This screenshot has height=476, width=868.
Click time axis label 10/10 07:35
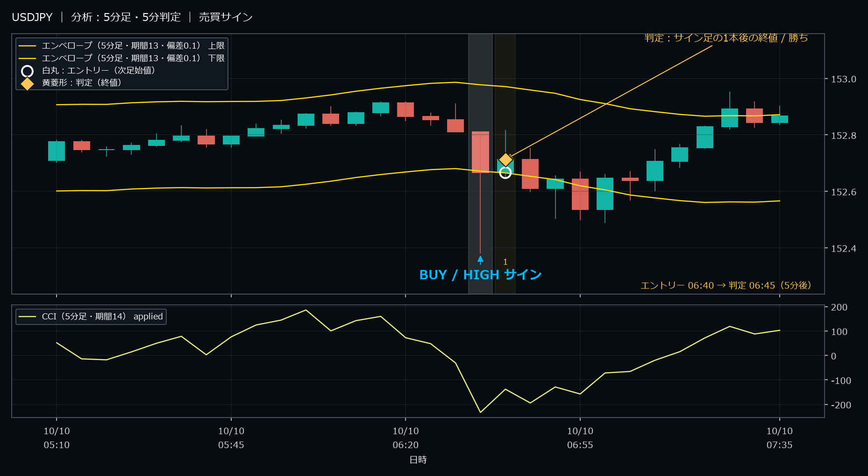(x=779, y=438)
